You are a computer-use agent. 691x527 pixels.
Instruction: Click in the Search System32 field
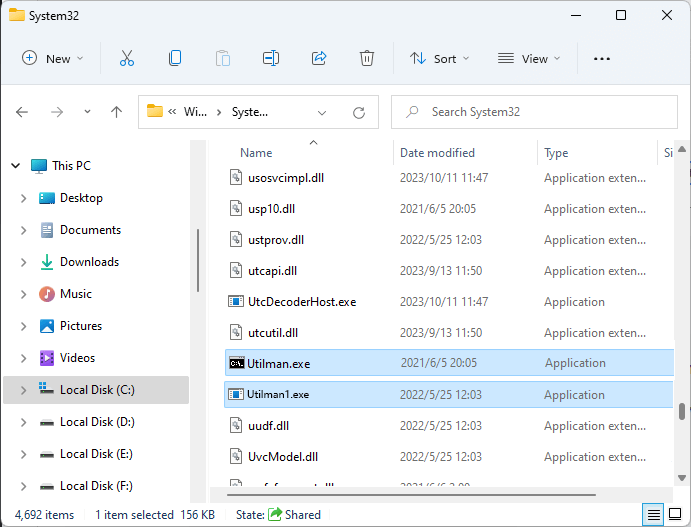(x=534, y=112)
